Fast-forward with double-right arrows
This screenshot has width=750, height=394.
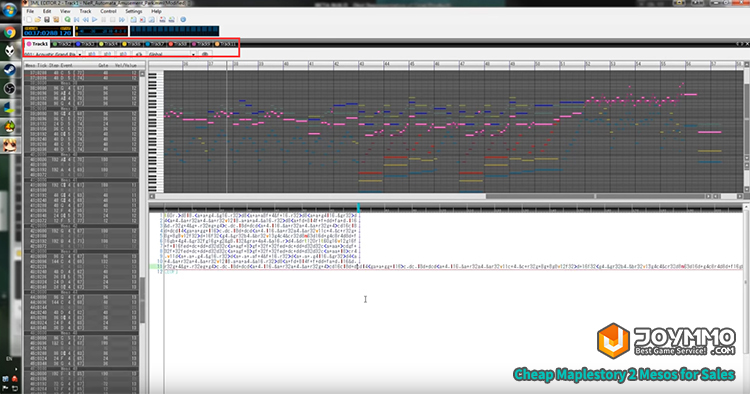(122, 20)
